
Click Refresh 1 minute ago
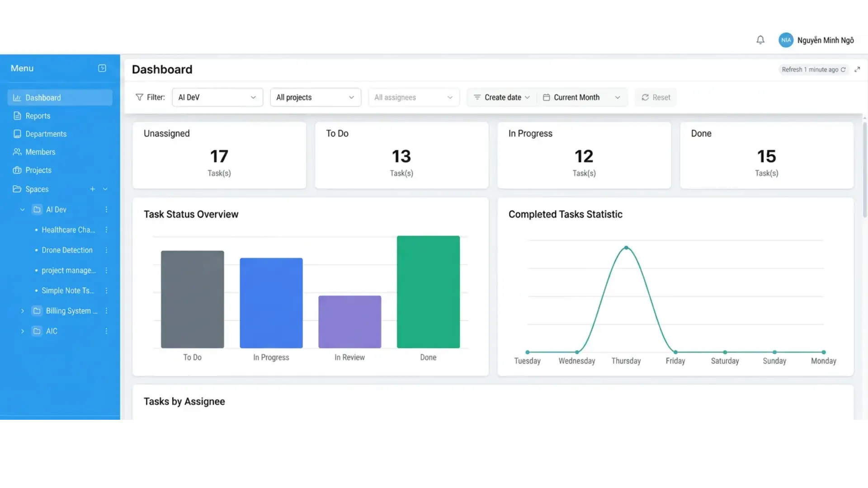[813, 70]
